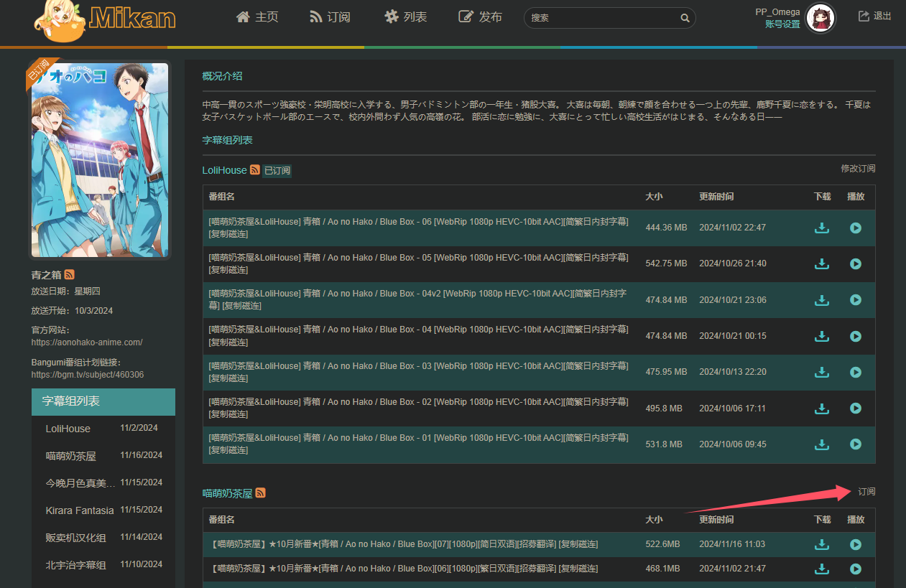Viewport: 906px width, 588px height.
Task: Open the 喵萌奶茶屋 group heading link
Action: pos(227,494)
